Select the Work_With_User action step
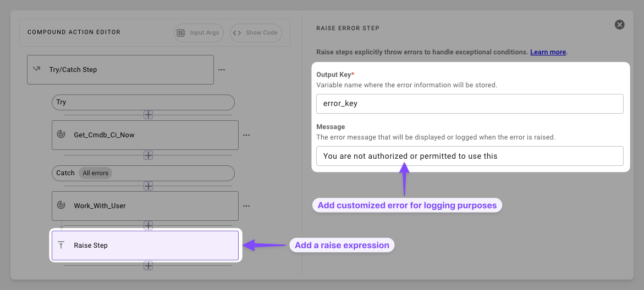The height and width of the screenshot is (290, 644). point(145,206)
